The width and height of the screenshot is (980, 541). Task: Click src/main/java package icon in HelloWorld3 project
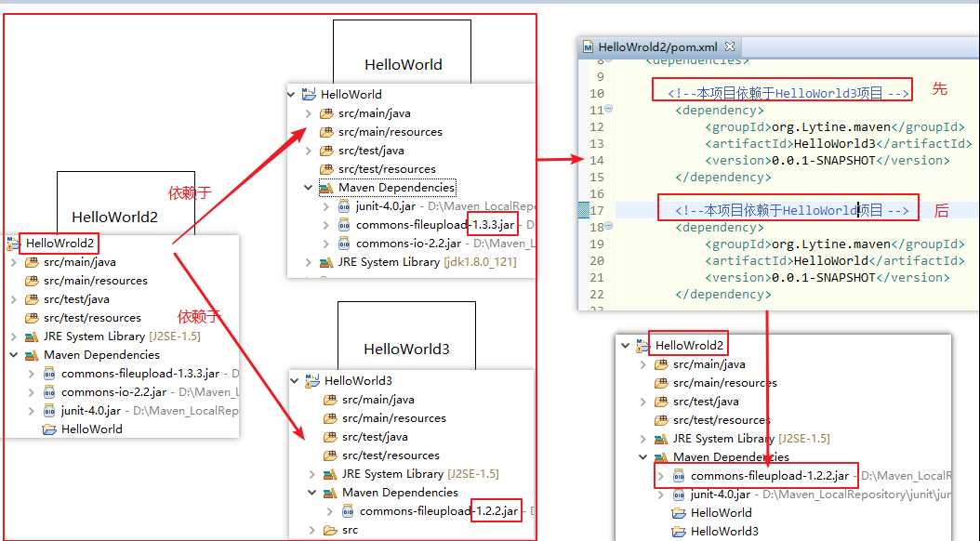coord(330,400)
